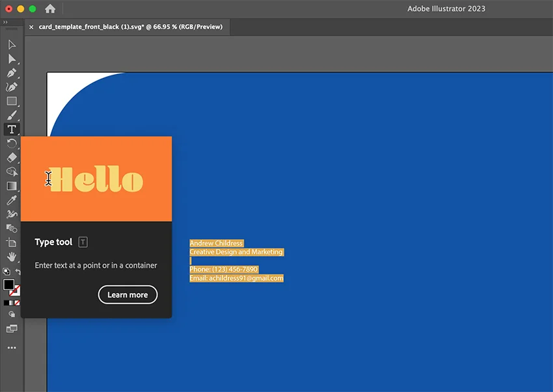Select the Gradient tool
This screenshot has width=553, height=392.
pyautogui.click(x=12, y=186)
